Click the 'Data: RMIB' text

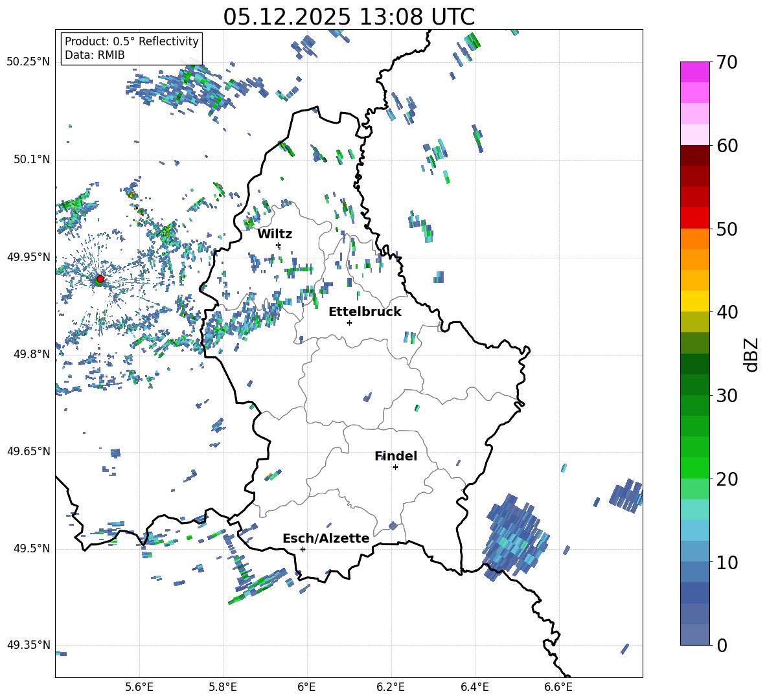pyautogui.click(x=95, y=55)
